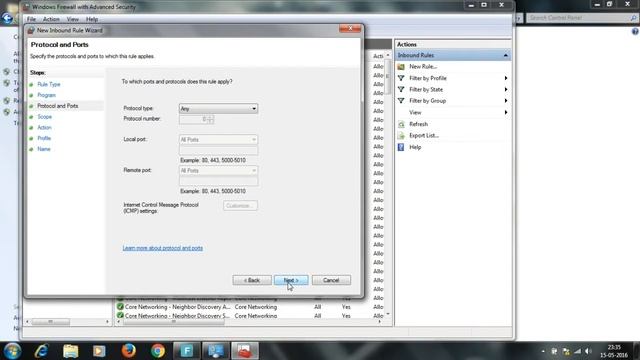The width and height of the screenshot is (640, 360).
Task: Click the Control Panel back arrow
Action: click(x=7, y=18)
